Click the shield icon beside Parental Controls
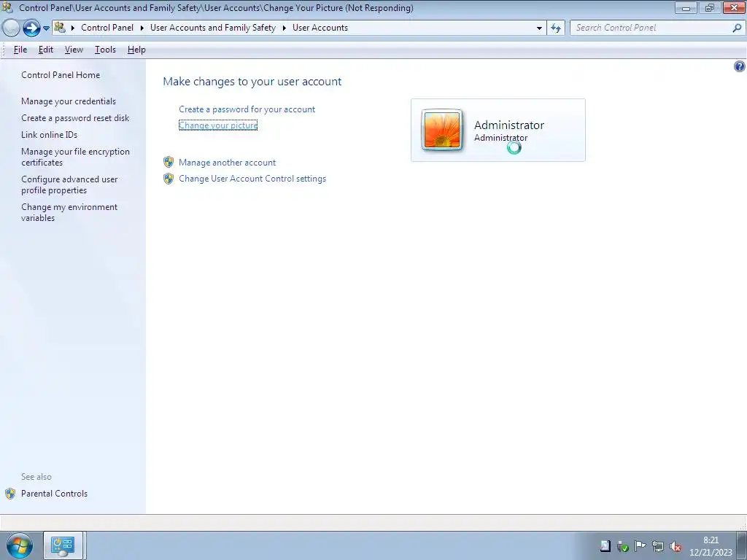 (x=10, y=494)
